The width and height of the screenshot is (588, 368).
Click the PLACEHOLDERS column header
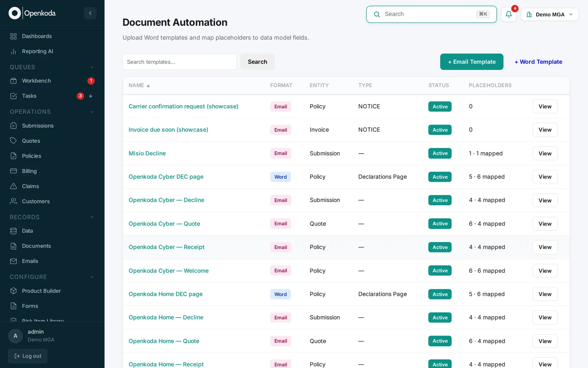tap(490, 85)
